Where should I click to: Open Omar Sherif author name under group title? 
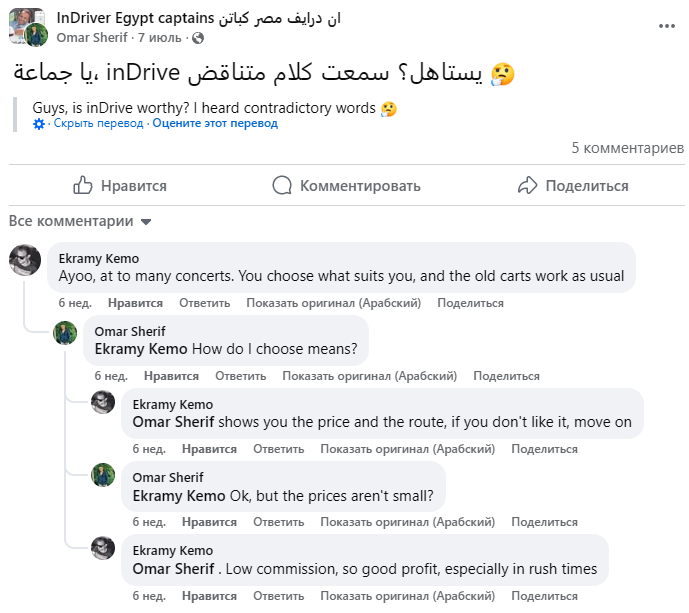pos(92,38)
